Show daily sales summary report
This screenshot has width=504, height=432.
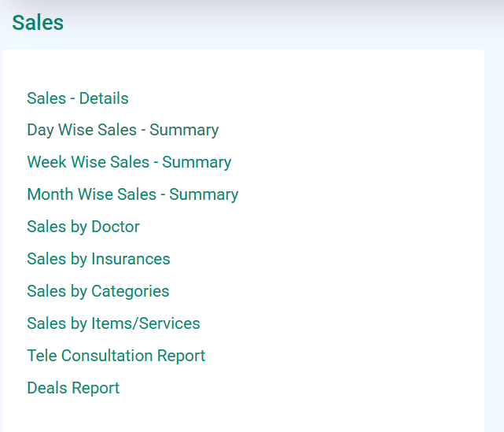tap(123, 130)
